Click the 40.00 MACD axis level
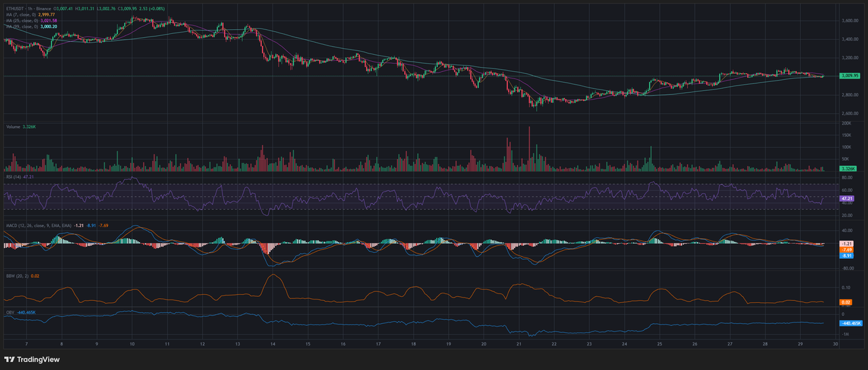The width and height of the screenshot is (868, 370). click(x=846, y=230)
